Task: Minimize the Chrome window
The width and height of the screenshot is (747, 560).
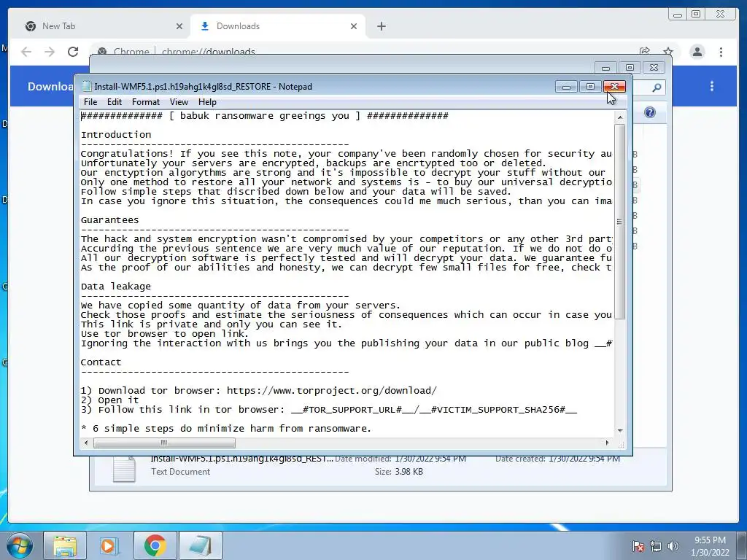Action: 678,15
